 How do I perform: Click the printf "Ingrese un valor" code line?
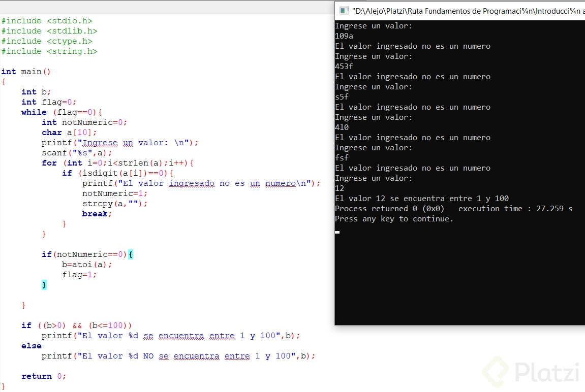pyautogui.click(x=120, y=143)
